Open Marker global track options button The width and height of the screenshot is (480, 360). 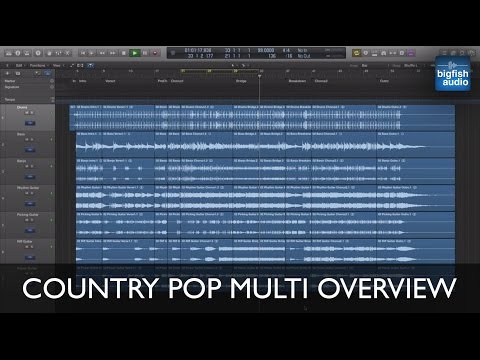52,81
